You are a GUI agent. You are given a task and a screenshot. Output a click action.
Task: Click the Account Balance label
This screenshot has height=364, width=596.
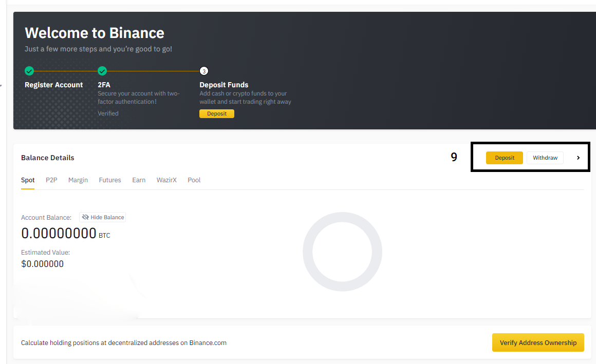[x=46, y=217]
